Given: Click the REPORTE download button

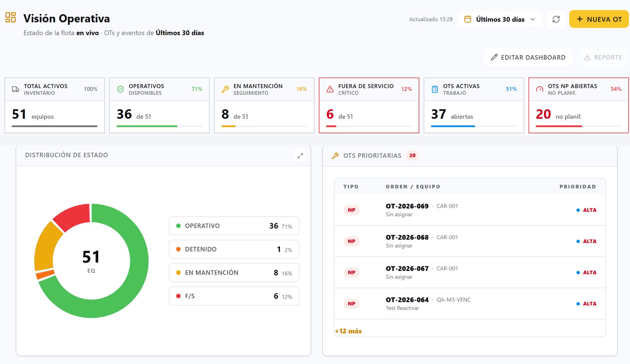Looking at the screenshot, I should coord(603,57).
